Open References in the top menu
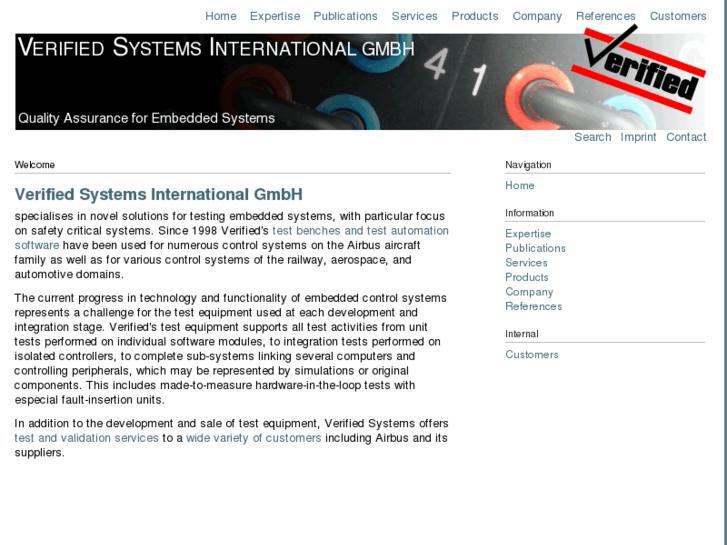727x545 pixels. 606,16
